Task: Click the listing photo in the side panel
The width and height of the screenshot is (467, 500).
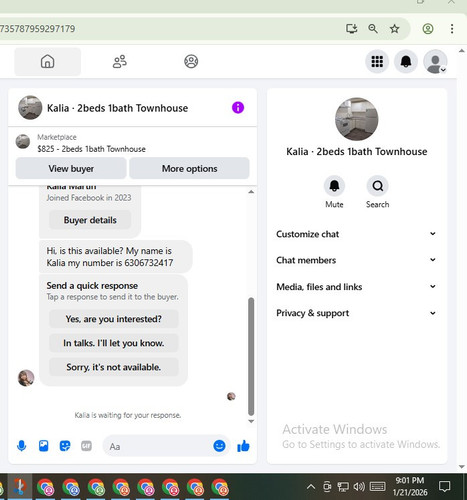Action: 357,119
